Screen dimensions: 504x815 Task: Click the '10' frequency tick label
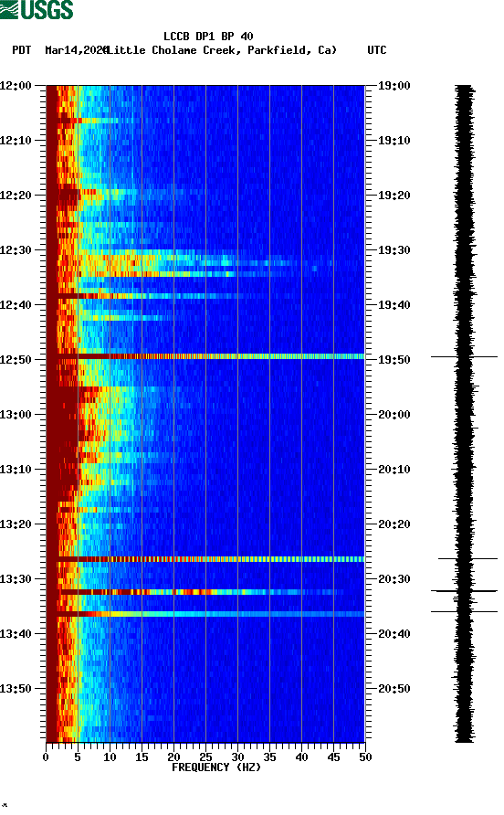pyautogui.click(x=110, y=757)
